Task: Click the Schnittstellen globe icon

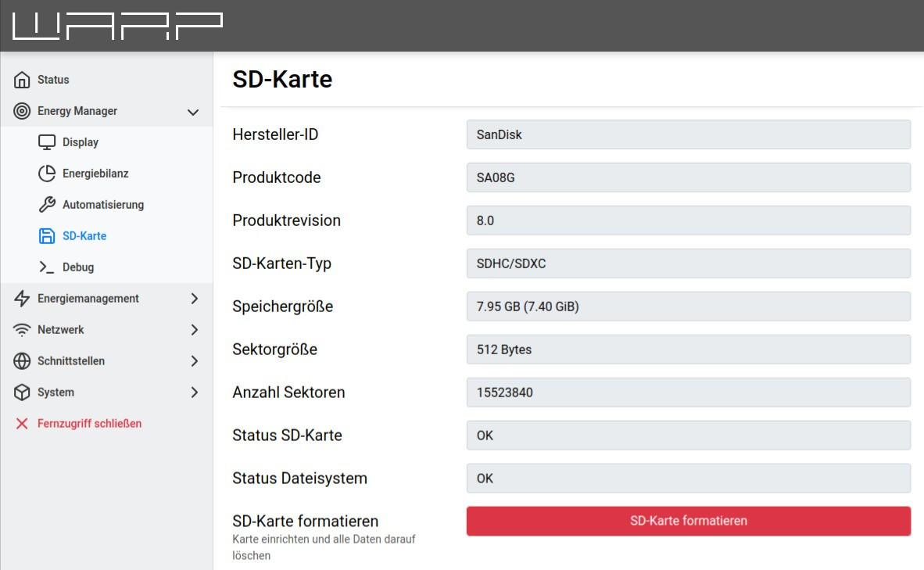Action: click(x=22, y=361)
